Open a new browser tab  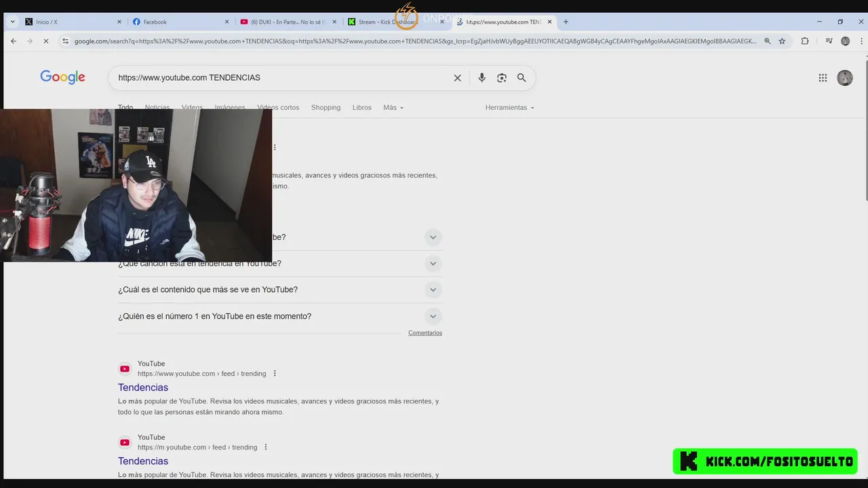click(566, 22)
